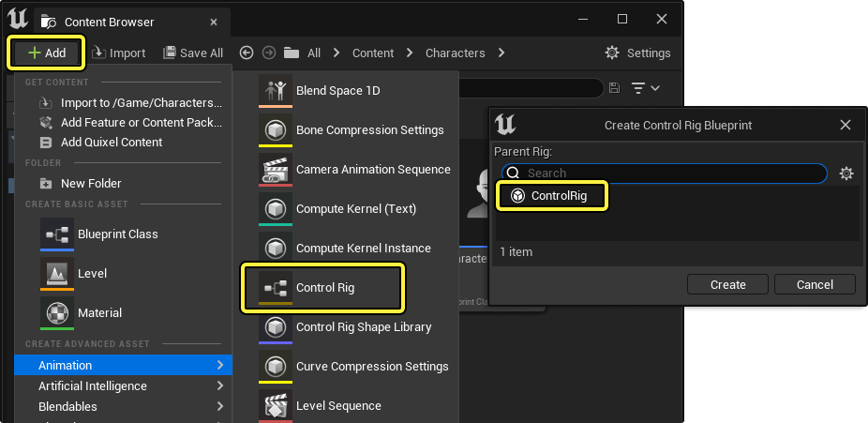The height and width of the screenshot is (423, 868).
Task: Go forward with the right arrow icon
Action: [x=269, y=53]
